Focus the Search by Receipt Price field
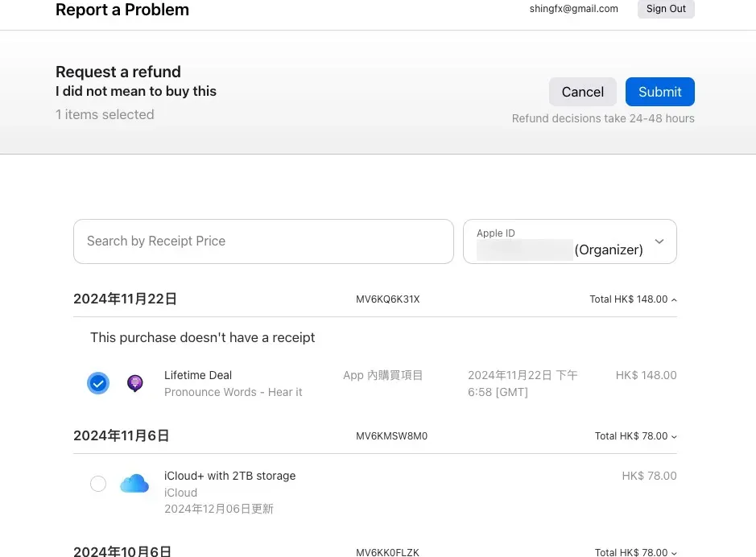This screenshot has height=557, width=756. 263,241
